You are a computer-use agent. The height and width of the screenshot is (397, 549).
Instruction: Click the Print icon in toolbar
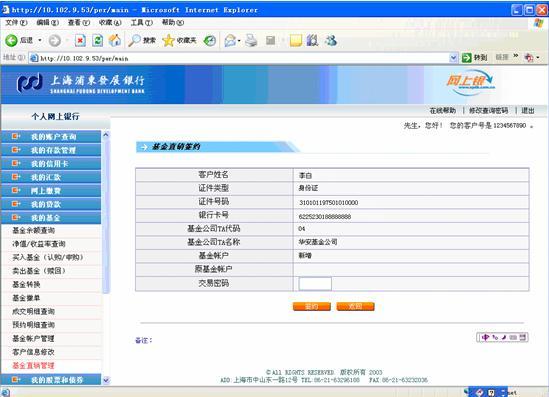point(251,41)
